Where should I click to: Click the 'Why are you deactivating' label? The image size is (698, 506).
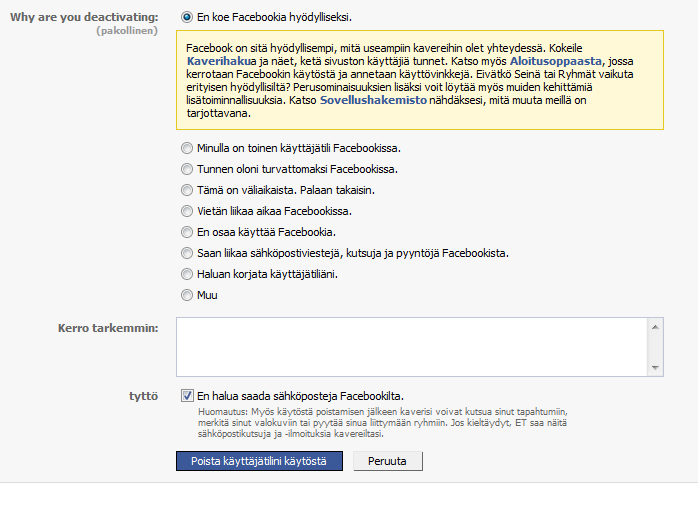pos(84,18)
